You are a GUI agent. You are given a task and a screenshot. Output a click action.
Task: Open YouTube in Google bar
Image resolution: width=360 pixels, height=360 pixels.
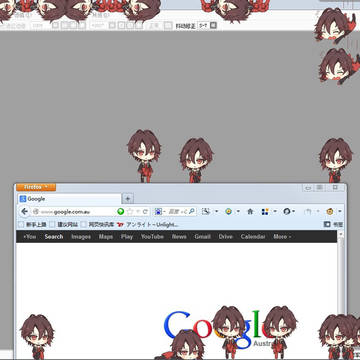pos(152,237)
